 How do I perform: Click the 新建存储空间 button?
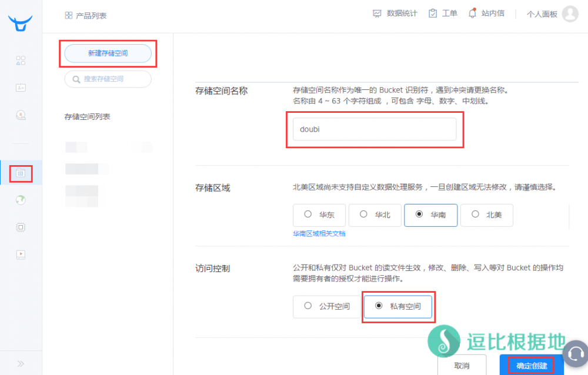(x=108, y=53)
